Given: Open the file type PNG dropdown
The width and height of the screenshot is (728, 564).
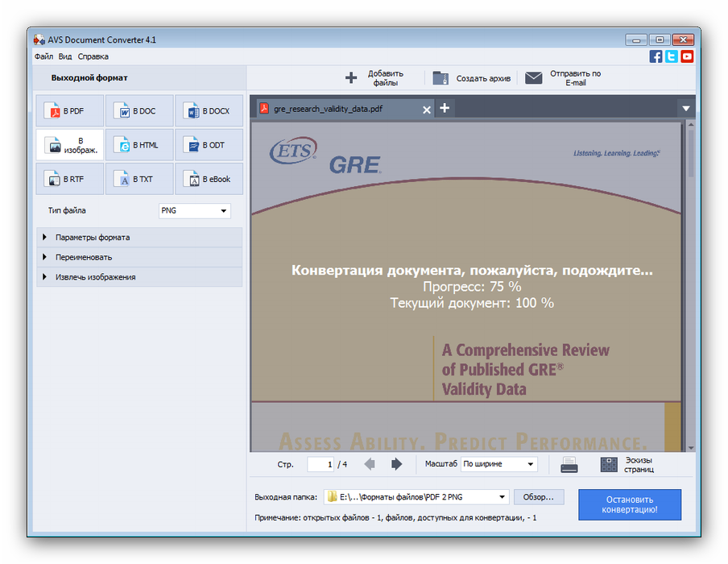Looking at the screenshot, I should (195, 211).
